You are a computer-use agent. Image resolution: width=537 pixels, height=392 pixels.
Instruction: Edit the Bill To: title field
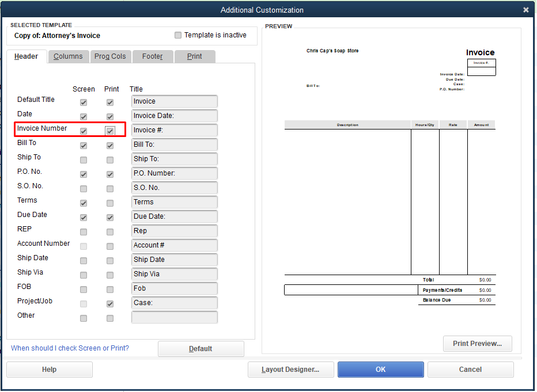pyautogui.click(x=175, y=144)
